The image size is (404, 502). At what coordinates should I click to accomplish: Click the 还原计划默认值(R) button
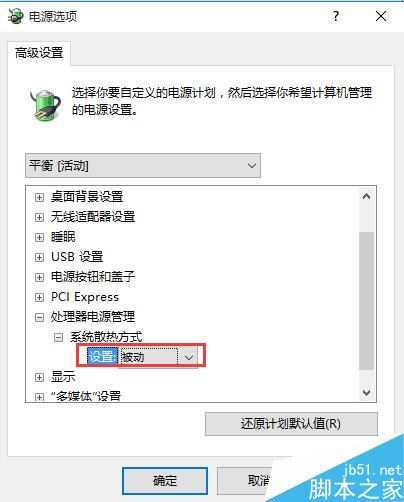(x=291, y=424)
